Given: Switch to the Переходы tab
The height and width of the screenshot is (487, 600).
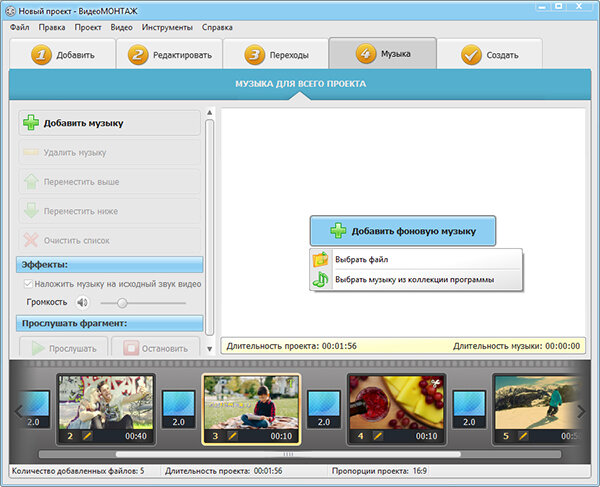Looking at the screenshot, I should point(276,54).
